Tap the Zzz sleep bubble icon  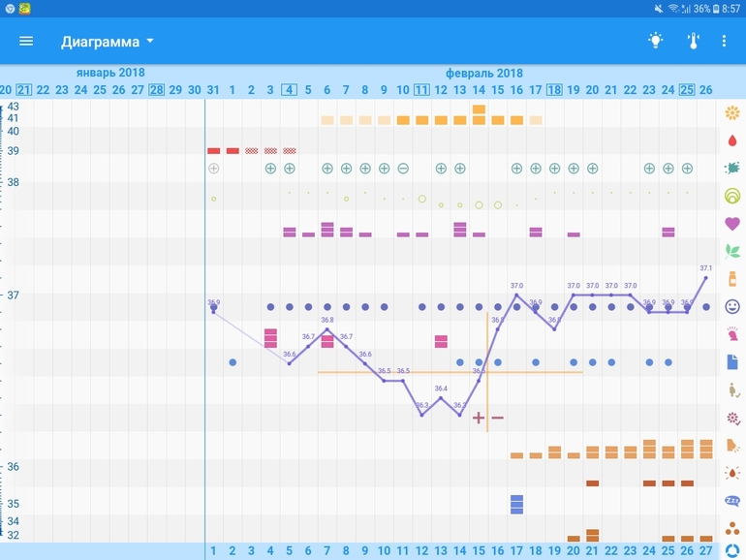coord(732,502)
